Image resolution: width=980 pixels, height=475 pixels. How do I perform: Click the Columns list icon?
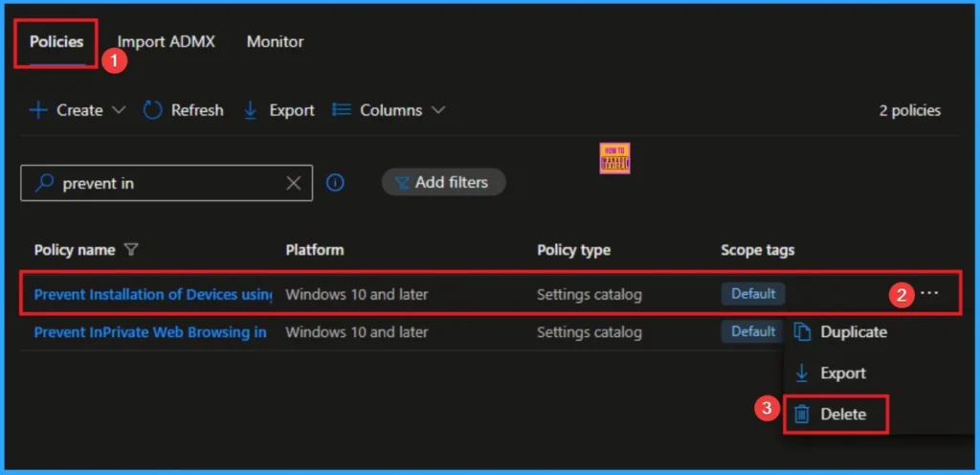342,110
